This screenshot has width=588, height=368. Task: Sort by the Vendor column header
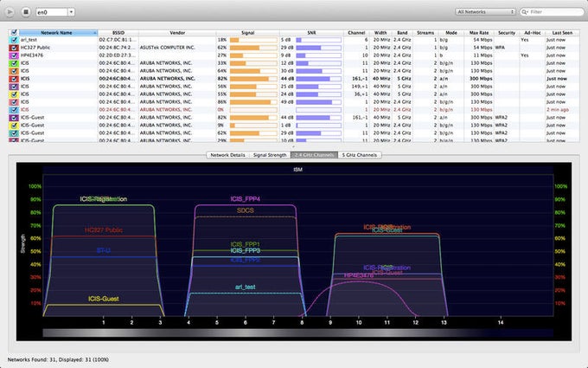[x=177, y=33]
